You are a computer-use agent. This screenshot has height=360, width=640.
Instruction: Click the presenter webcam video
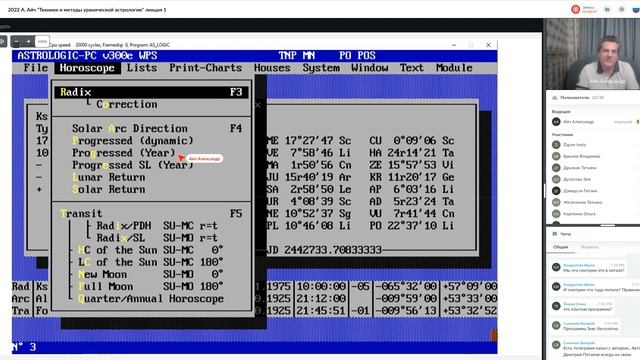tap(593, 54)
